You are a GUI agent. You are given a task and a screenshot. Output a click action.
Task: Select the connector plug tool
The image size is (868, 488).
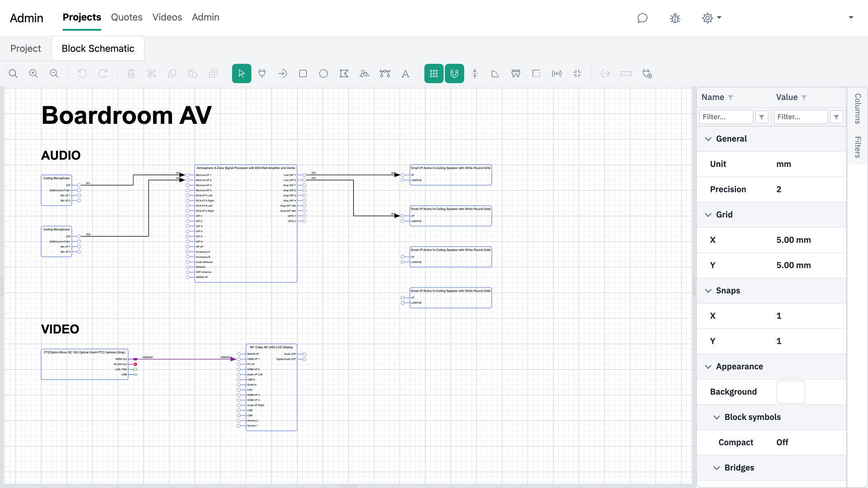(x=262, y=74)
